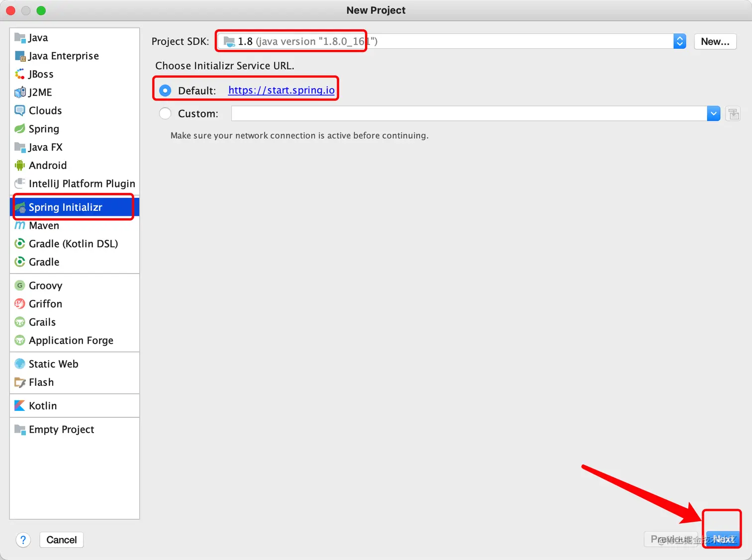752x560 pixels.
Task: Choose the Clouds icon
Action: tap(20, 110)
